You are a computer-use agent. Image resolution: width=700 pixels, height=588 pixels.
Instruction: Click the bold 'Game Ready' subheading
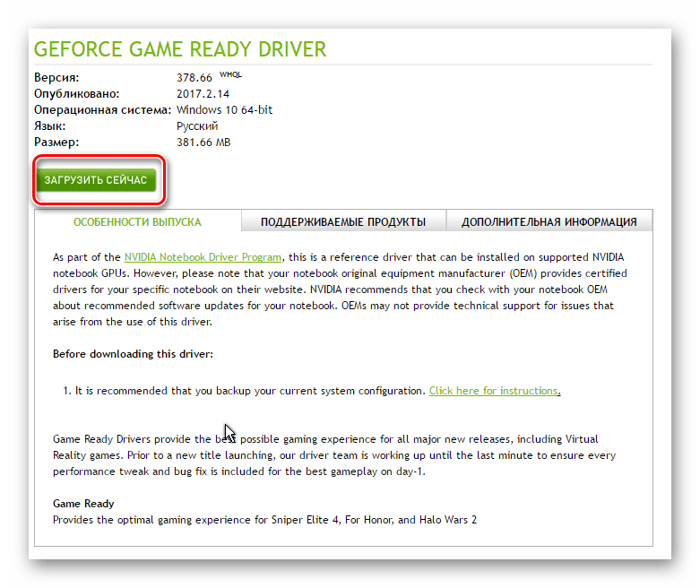click(x=83, y=504)
